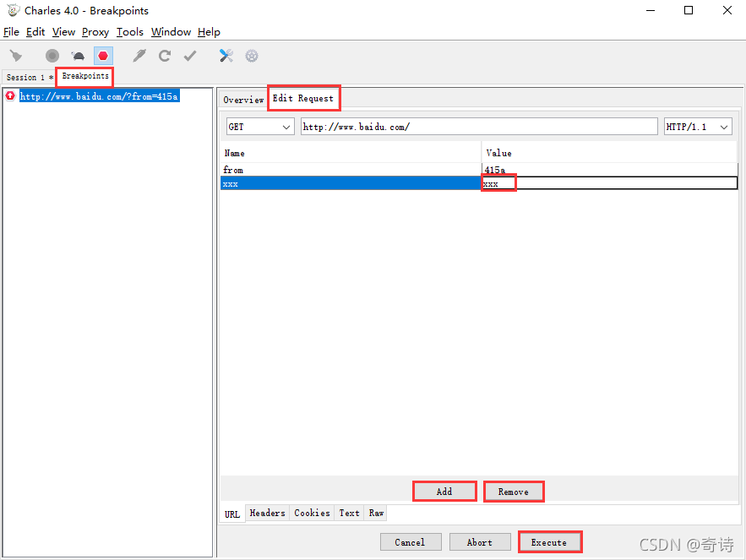Open the Edit menu
Viewport: 746px width, 560px height.
35,32
